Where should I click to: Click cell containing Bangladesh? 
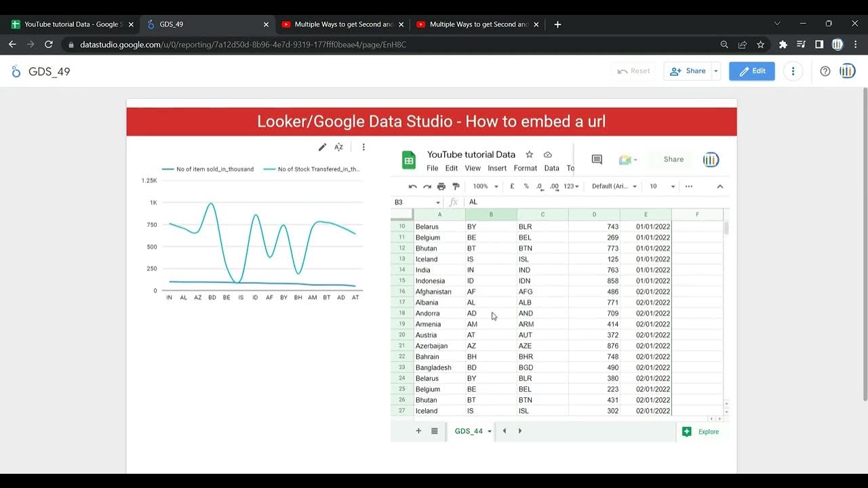(x=439, y=367)
